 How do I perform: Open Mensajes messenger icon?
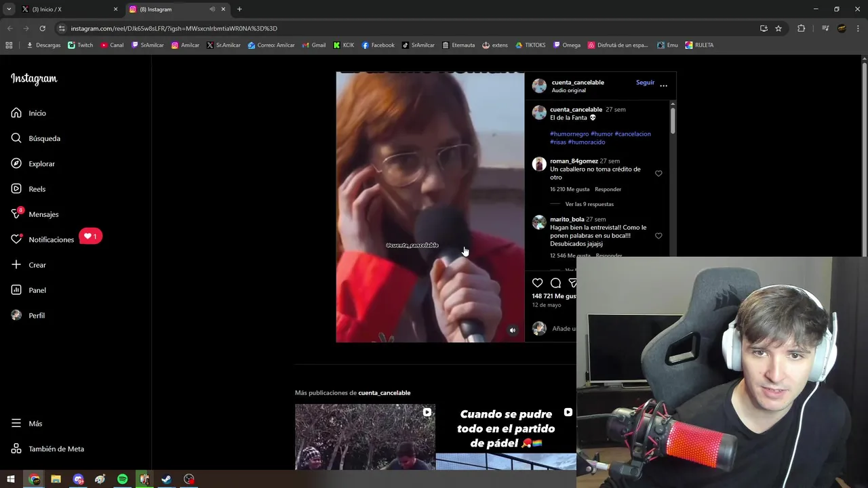(16, 214)
